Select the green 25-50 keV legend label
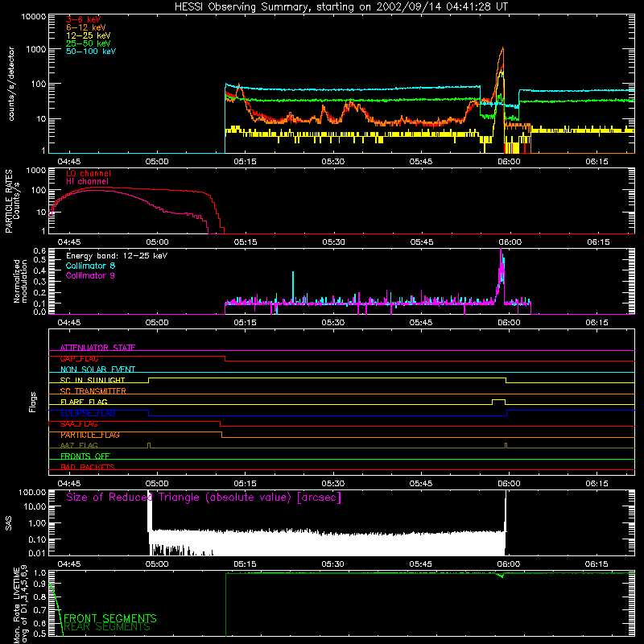Image resolution: width=644 pixels, height=644 pixels. coord(88,43)
